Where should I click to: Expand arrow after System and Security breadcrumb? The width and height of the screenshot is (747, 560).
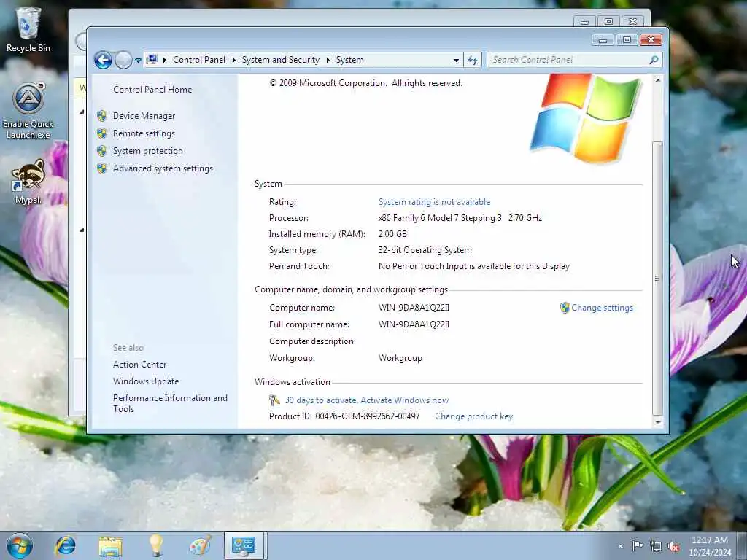coord(328,60)
